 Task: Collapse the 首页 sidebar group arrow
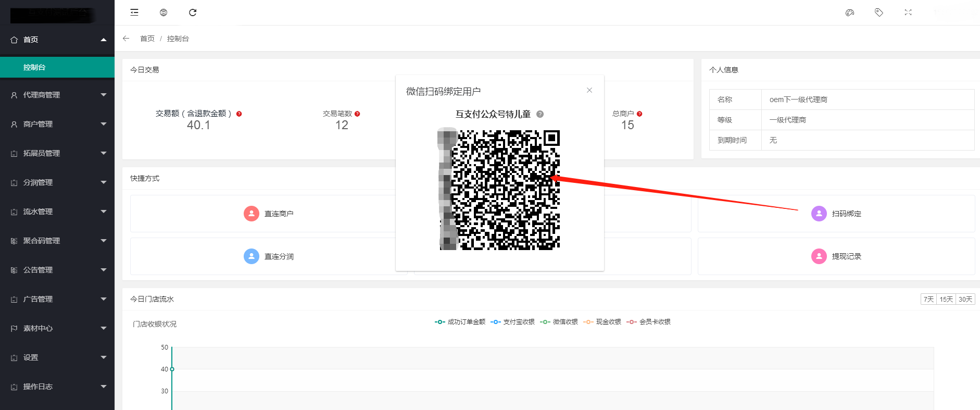click(x=104, y=40)
